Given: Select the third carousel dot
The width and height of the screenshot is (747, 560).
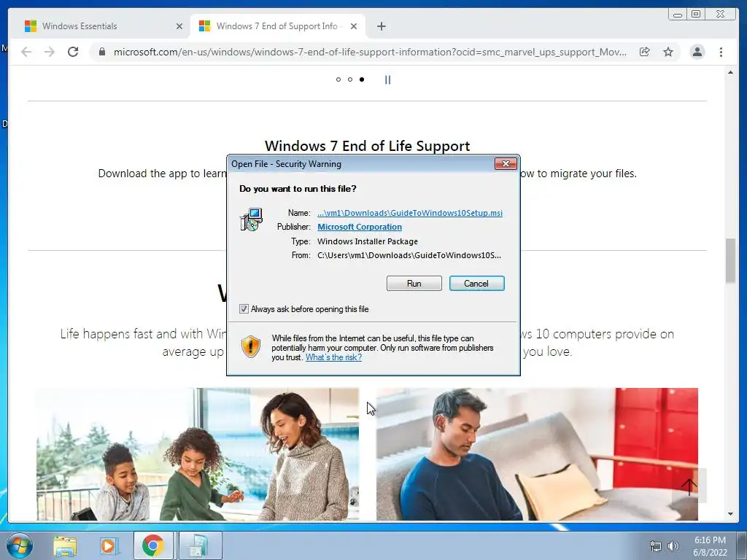Looking at the screenshot, I should tap(362, 79).
